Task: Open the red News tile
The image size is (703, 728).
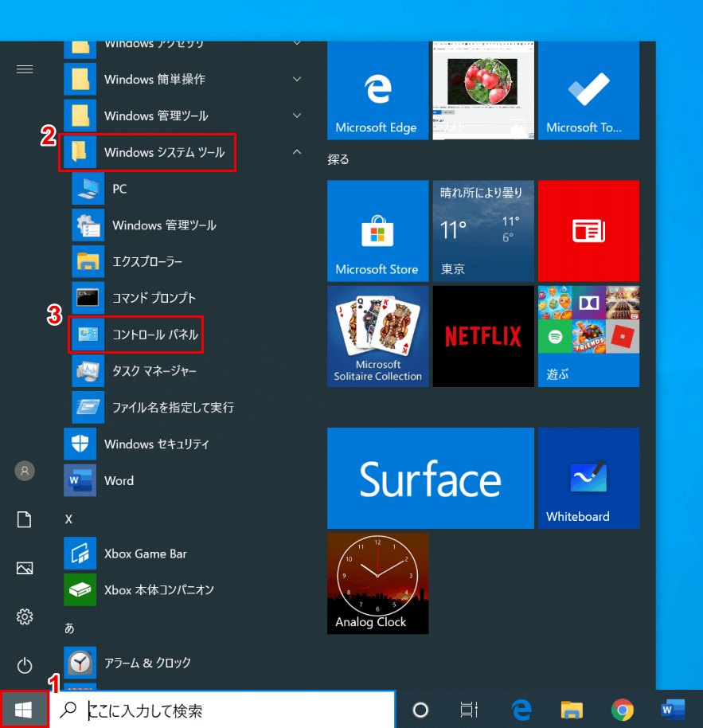Action: [x=588, y=231]
